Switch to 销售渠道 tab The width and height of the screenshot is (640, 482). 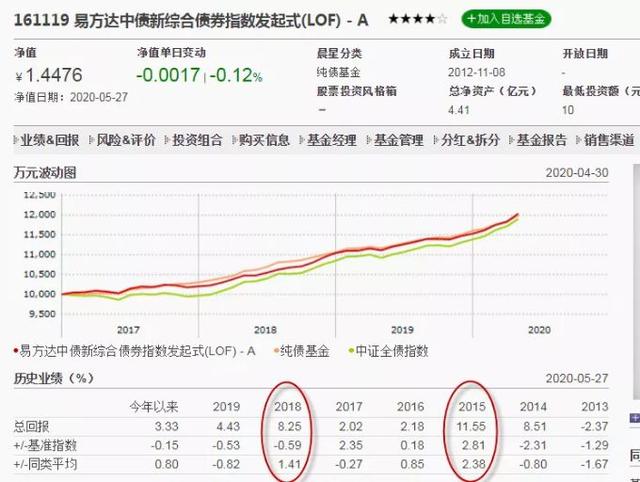pos(609,140)
